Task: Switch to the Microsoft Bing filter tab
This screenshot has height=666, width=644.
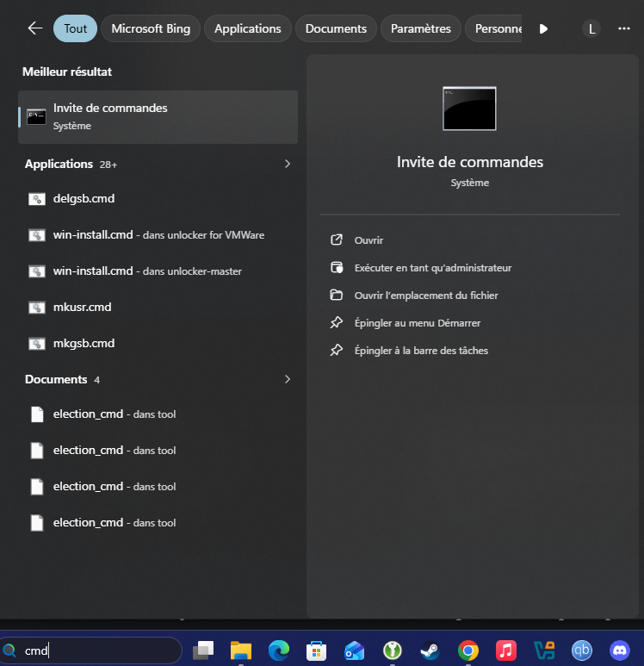Action: point(151,28)
